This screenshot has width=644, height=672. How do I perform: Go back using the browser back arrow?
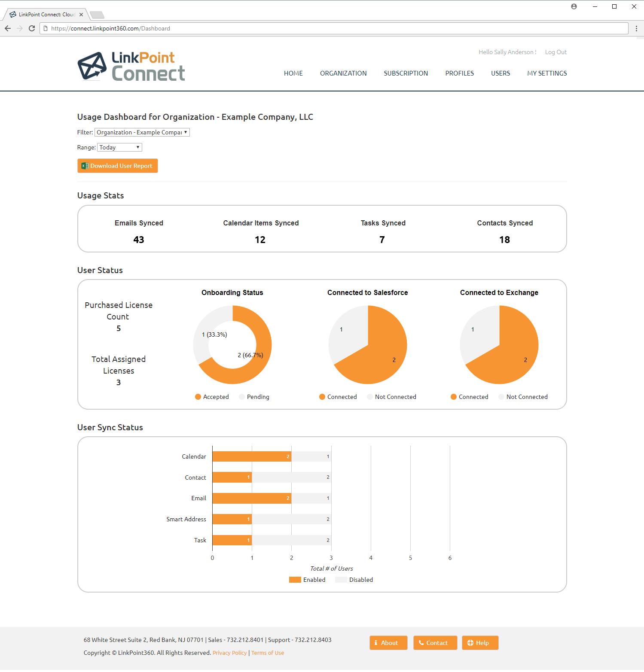8,28
